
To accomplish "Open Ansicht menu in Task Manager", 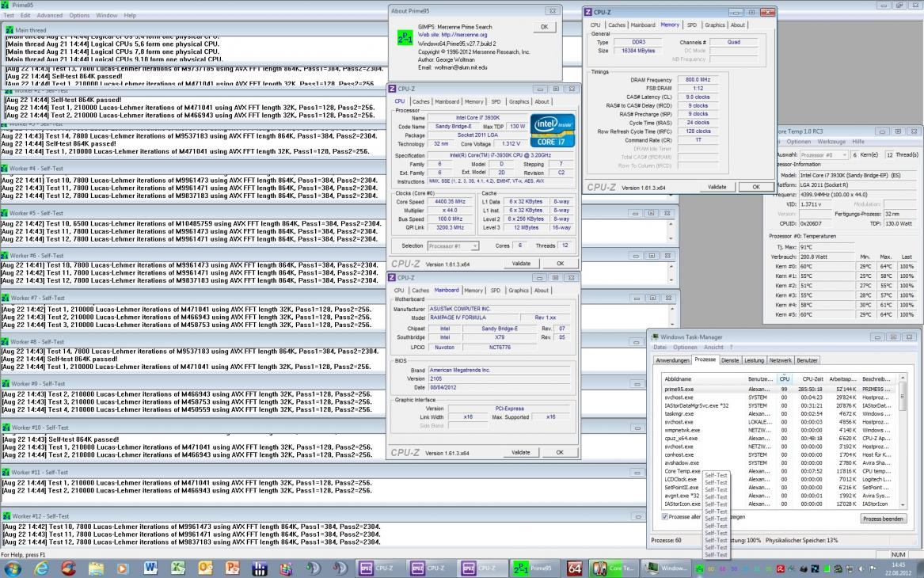I will pos(713,347).
